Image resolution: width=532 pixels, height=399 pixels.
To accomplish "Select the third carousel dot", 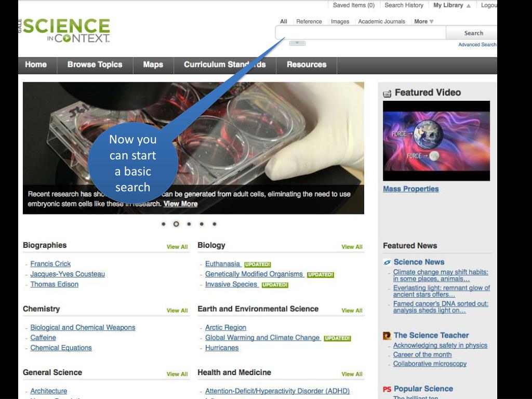I will coord(189,224).
